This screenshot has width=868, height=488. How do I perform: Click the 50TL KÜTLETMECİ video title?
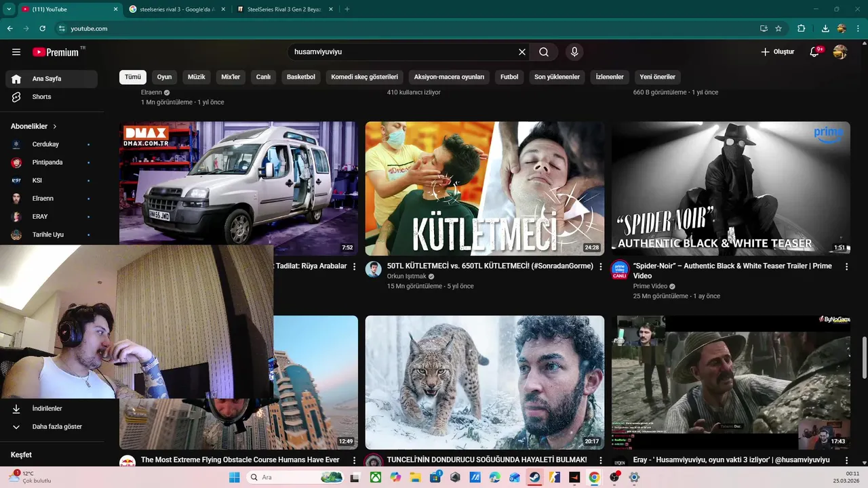point(490,266)
